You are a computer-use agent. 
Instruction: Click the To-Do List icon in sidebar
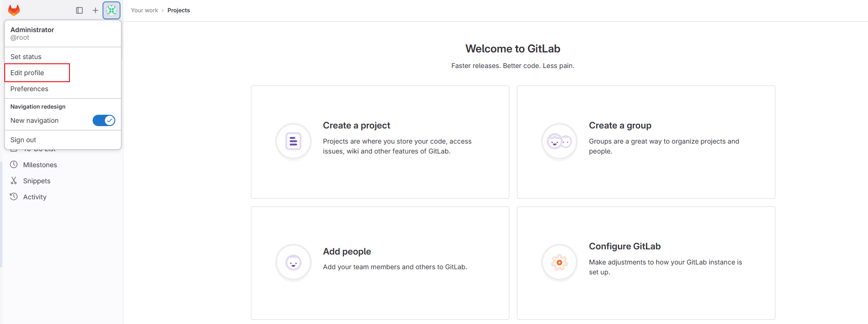point(14,148)
